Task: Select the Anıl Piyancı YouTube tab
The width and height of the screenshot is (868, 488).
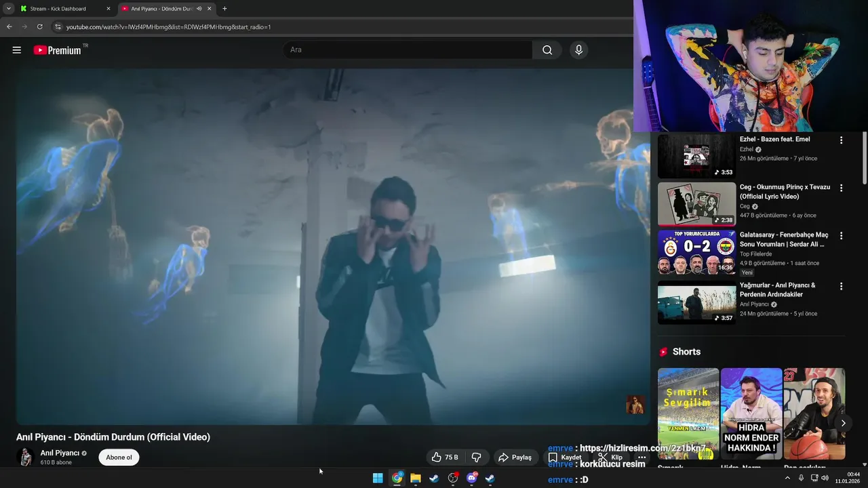Action: (x=161, y=9)
